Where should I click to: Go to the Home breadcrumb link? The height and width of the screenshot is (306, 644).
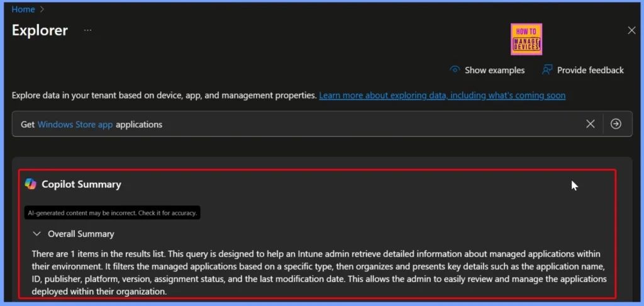(x=23, y=9)
